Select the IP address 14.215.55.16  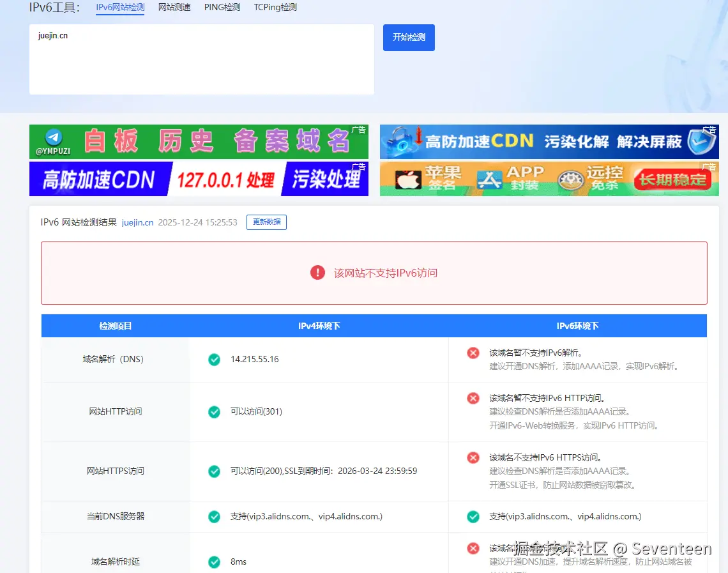254,360
